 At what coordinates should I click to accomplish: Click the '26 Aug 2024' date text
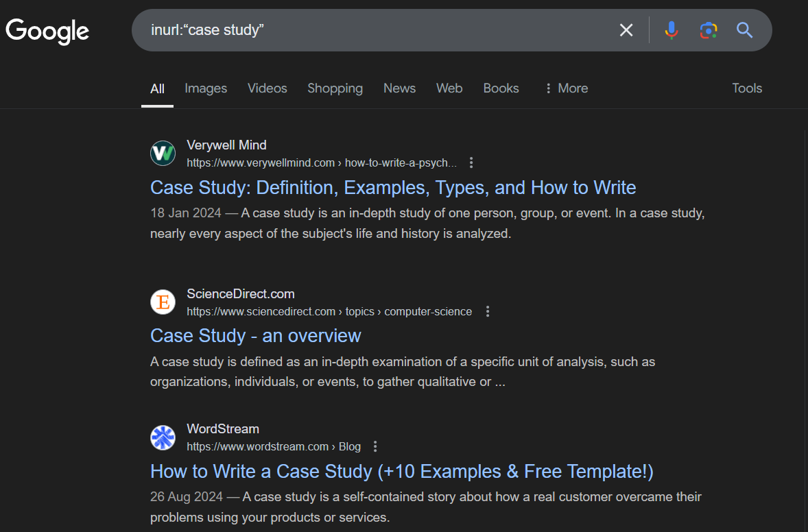point(187,496)
